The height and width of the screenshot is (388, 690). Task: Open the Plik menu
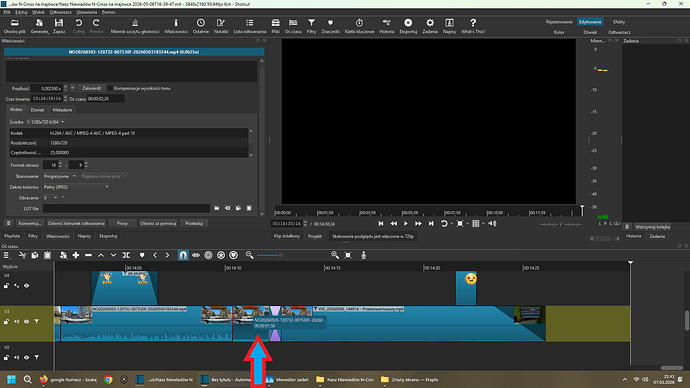click(7, 12)
